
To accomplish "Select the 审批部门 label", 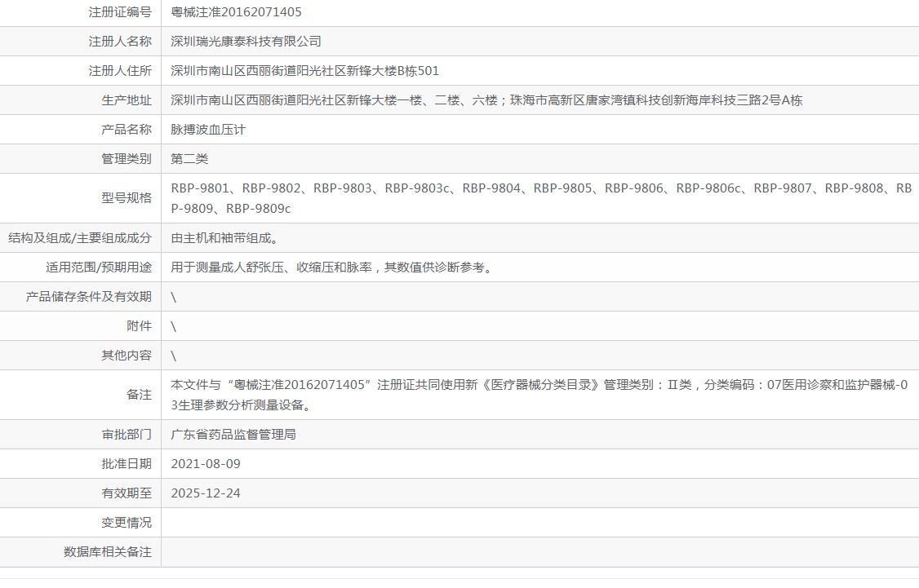I will tap(126, 434).
